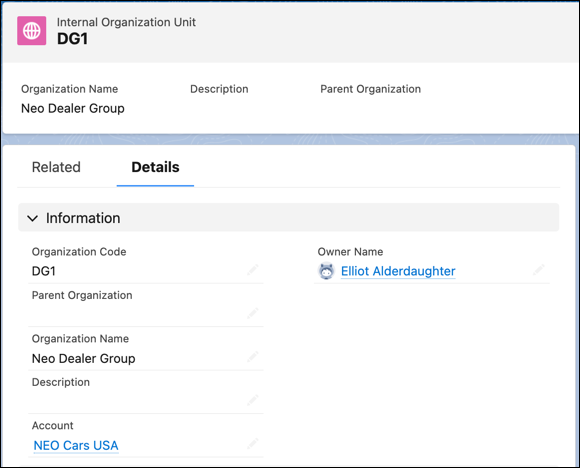This screenshot has height=468, width=580.
Task: Click the pink Internal Organization Unit globe icon
Action: tap(32, 31)
